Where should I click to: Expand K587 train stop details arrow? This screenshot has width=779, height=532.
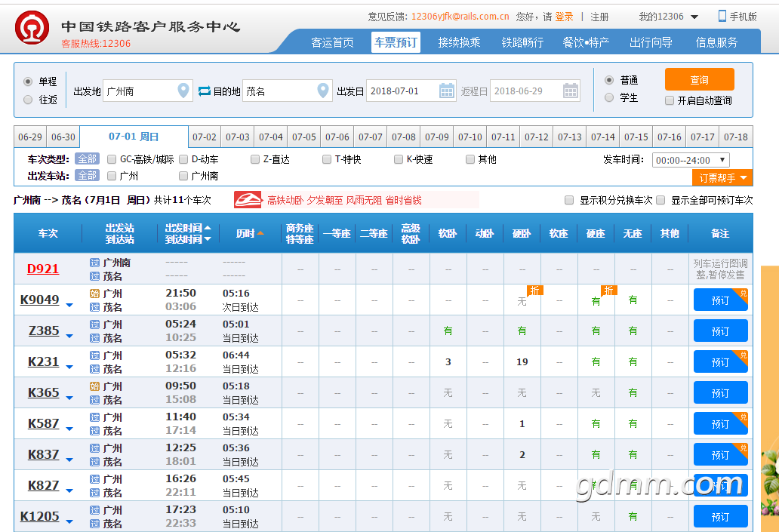69,429
